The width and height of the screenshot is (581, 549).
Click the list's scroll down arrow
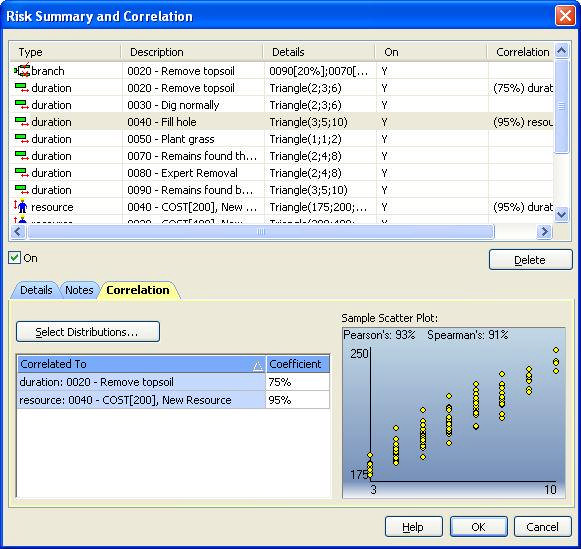click(562, 214)
